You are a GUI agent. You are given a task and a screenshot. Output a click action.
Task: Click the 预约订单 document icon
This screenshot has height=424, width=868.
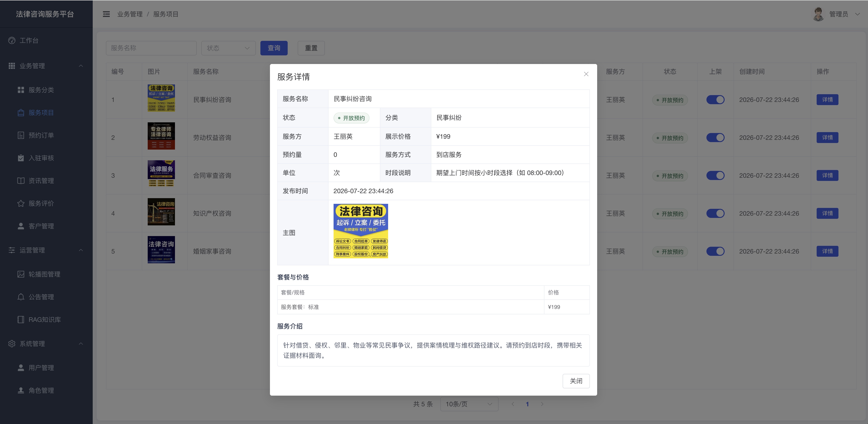pyautogui.click(x=21, y=135)
